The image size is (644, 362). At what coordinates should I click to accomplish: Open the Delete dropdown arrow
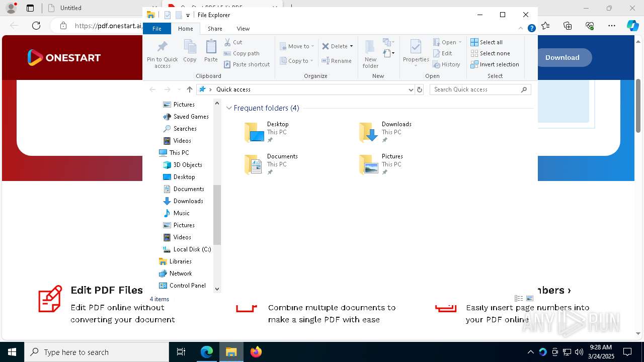click(351, 46)
